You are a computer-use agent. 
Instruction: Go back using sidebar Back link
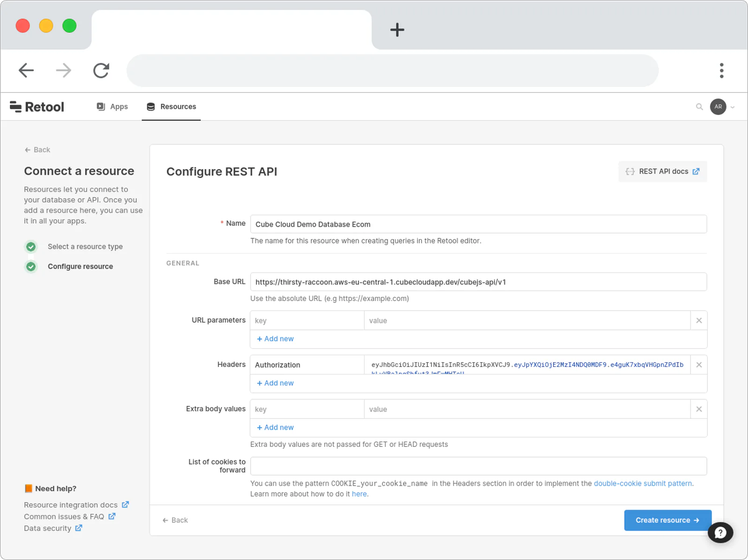click(37, 150)
